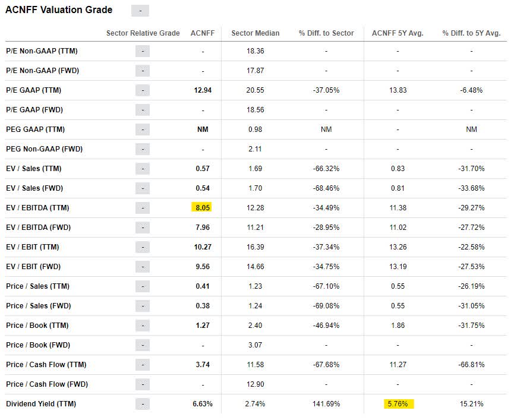Screen dimensions: 514x420
Task: Click the grade badge next to ACNFF Valuation Grade title
Action: (x=141, y=10)
